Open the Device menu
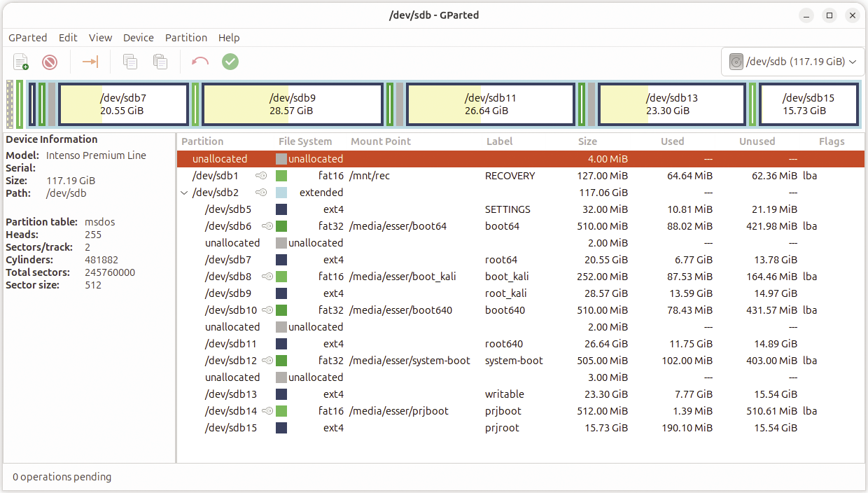 (x=139, y=38)
